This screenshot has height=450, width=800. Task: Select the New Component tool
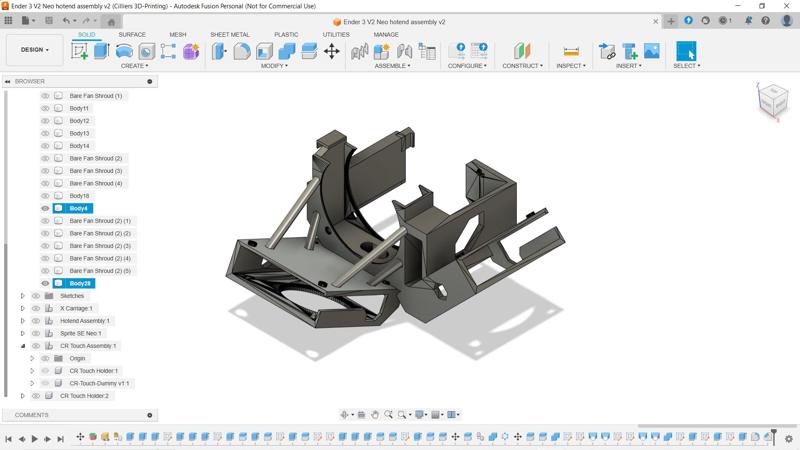(382, 51)
